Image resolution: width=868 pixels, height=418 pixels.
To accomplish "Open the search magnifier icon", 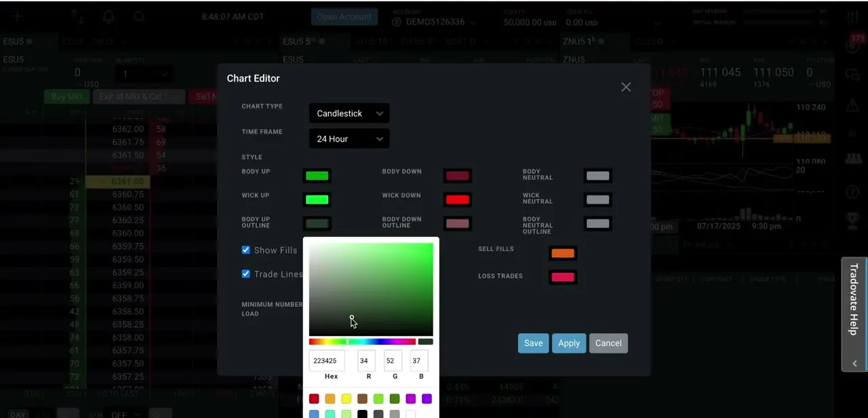I will pos(140,16).
